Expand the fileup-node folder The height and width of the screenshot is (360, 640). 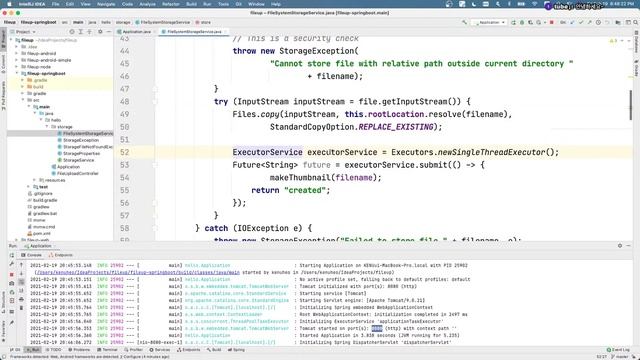[17, 67]
